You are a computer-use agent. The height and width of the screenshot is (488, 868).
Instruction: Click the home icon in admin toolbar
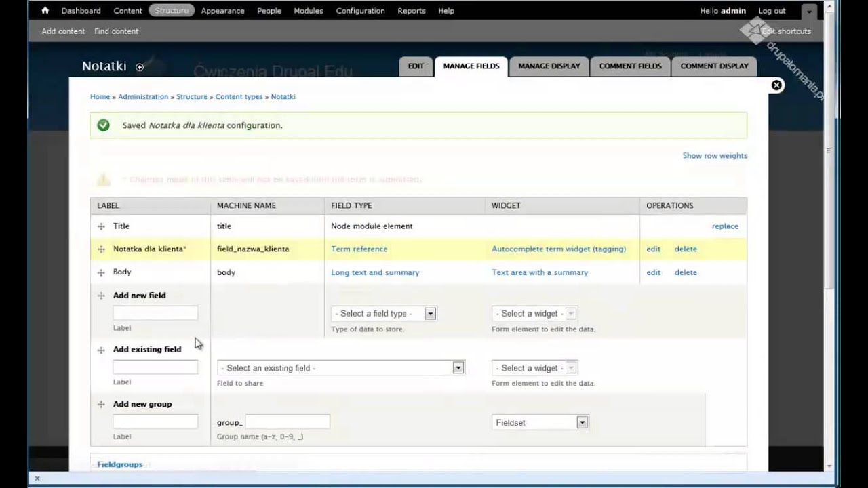[x=45, y=11]
